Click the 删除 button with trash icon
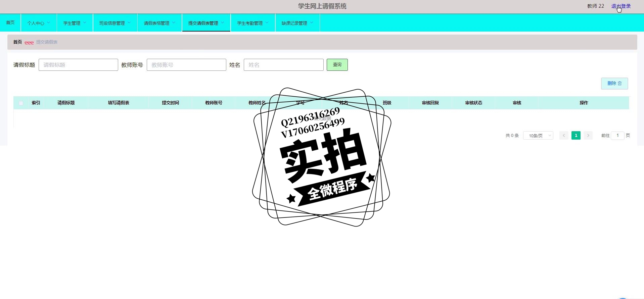This screenshot has height=299, width=644. (x=614, y=83)
